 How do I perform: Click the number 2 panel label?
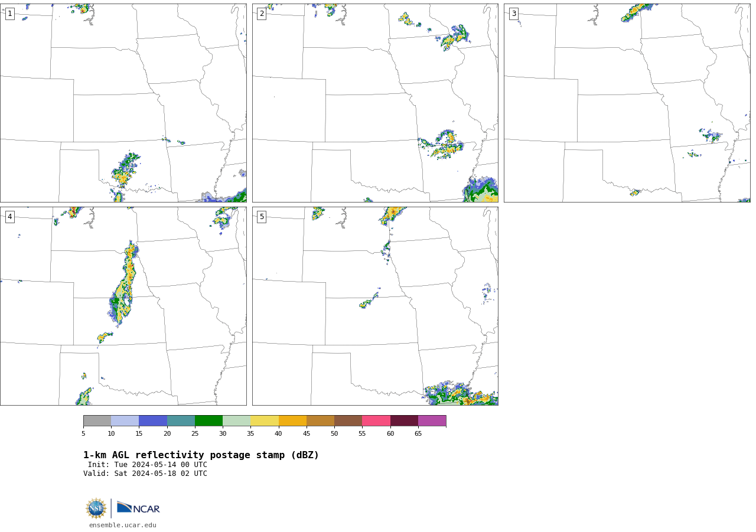tap(262, 14)
